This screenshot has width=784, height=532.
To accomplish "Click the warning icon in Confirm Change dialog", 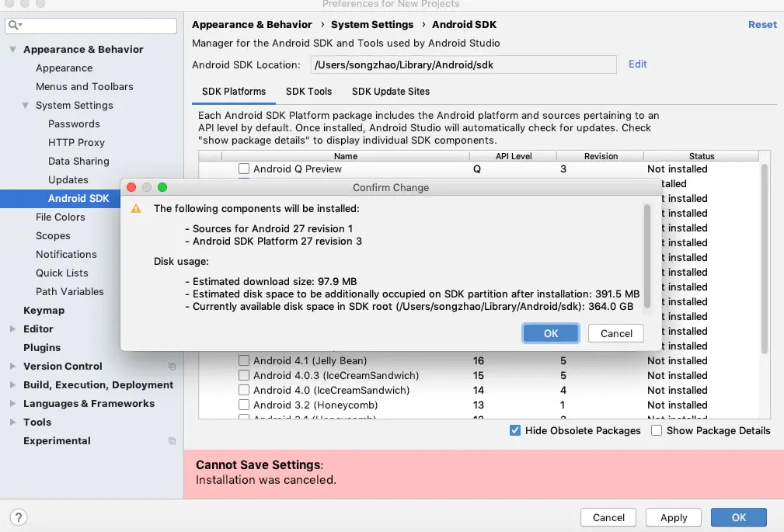I will coord(135,208).
